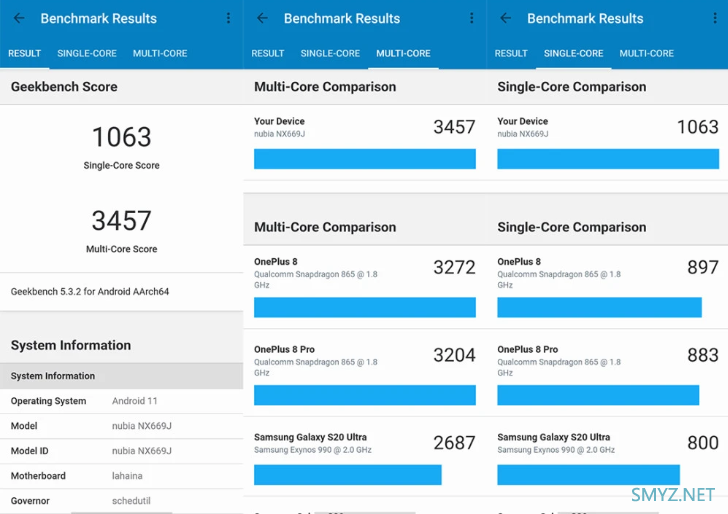The height and width of the screenshot is (514, 728).
Task: Tap the 3457 Multi-Core Score in Geekbench Score
Action: [122, 221]
